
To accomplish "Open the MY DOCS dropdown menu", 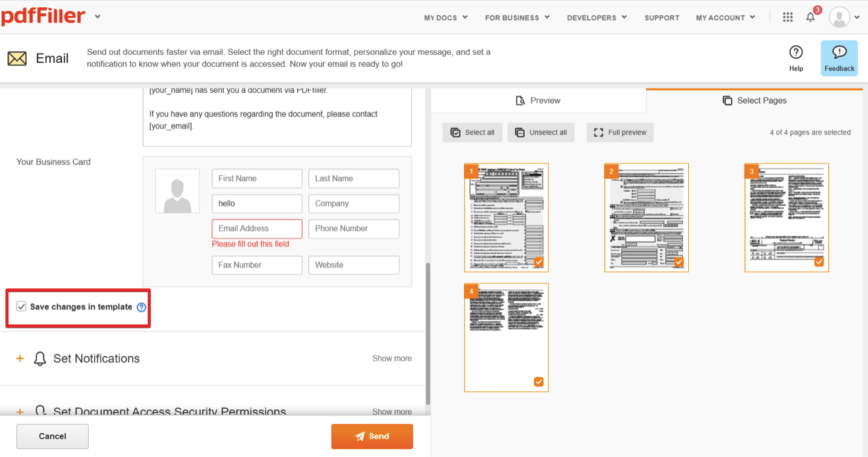I will coord(446,18).
